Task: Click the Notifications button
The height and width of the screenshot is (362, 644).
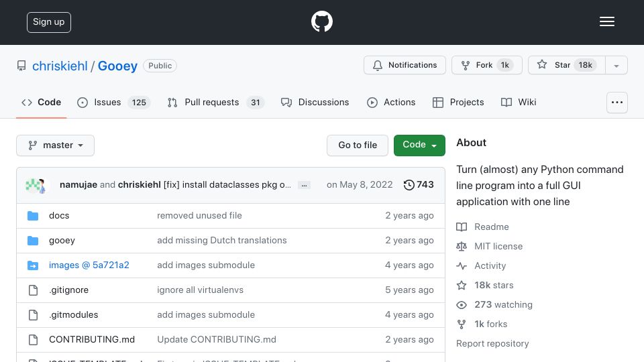Action: click(x=405, y=65)
